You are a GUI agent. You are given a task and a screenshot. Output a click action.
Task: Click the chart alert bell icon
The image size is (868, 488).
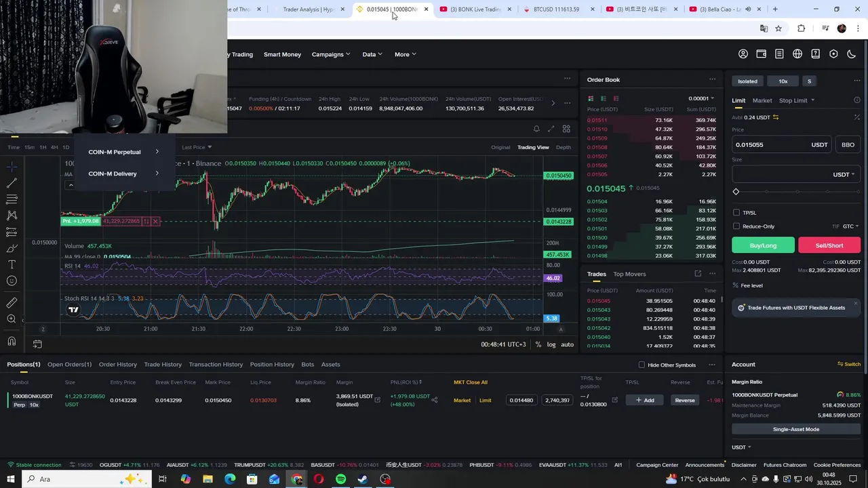tap(536, 129)
